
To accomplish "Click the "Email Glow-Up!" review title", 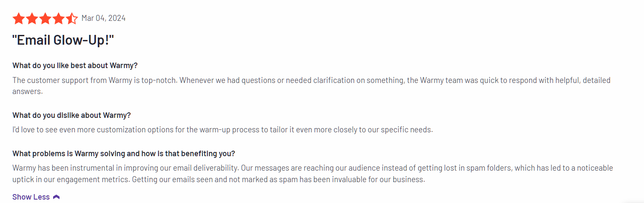I will coord(63,40).
